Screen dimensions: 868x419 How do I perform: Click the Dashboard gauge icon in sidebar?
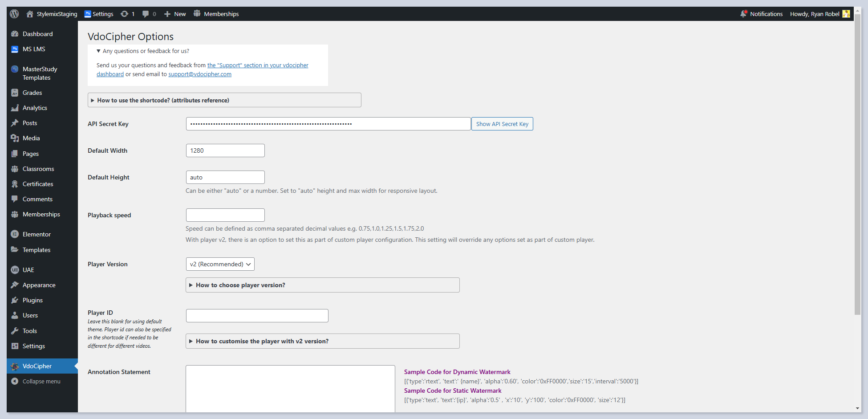click(15, 34)
